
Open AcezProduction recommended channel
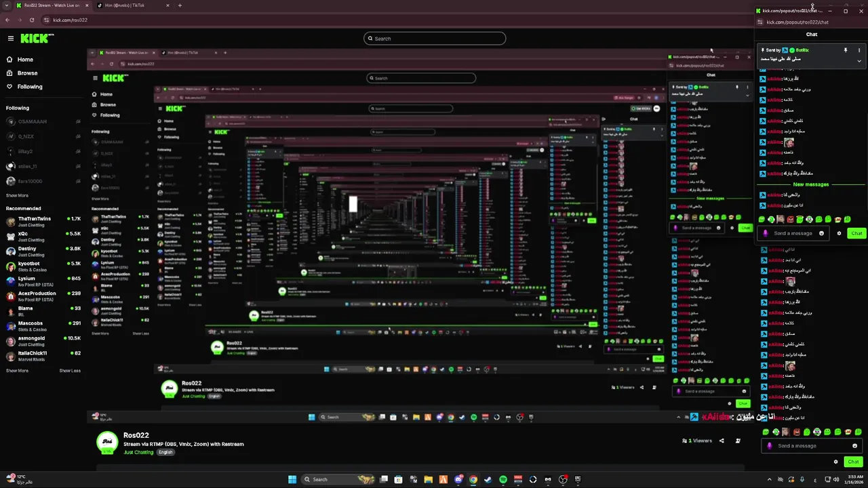(x=43, y=296)
